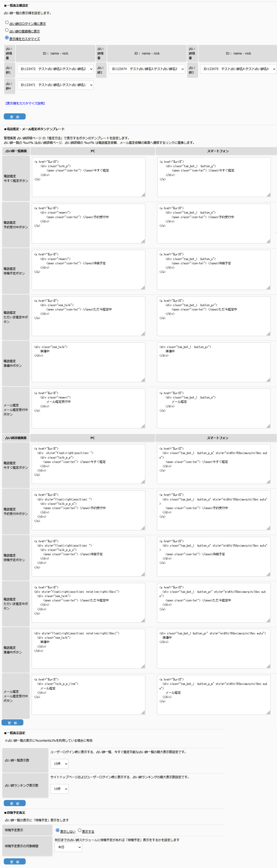
Task: Open the 【表示順をカスタマイズ説明】 link
Action: point(25,103)
